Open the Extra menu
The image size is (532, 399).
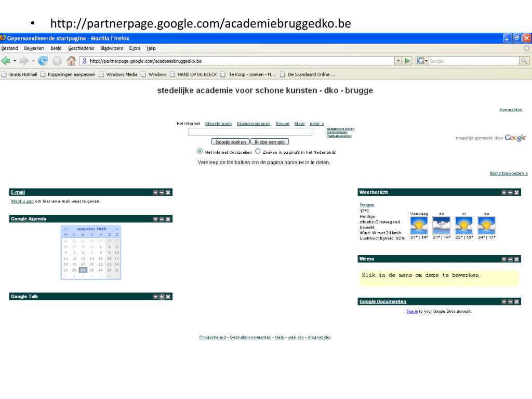[135, 48]
